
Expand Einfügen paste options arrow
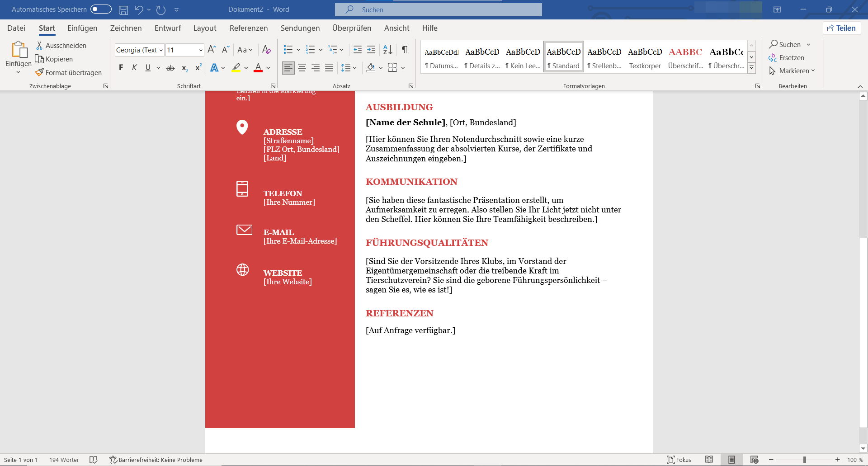(x=19, y=72)
